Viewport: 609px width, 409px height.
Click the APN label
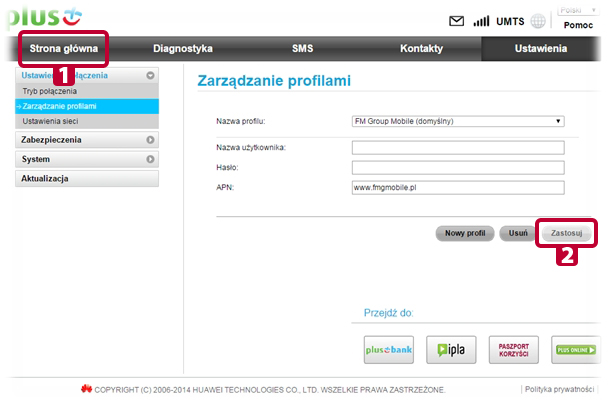(225, 188)
